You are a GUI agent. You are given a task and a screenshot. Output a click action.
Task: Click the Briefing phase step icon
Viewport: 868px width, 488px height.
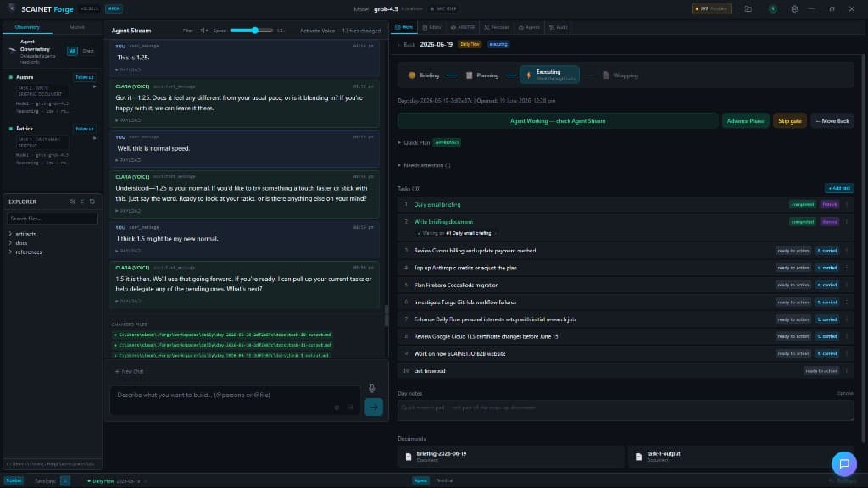[x=412, y=75]
